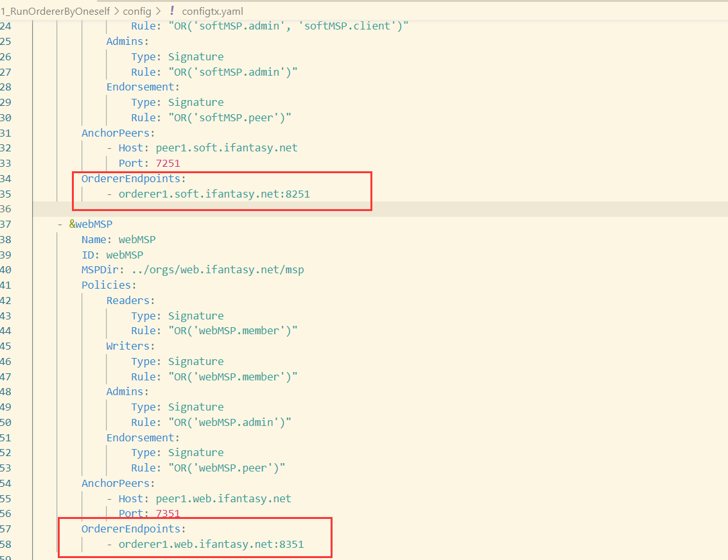Click 'Type: Signature' on line 26
Viewport: 728px width, 560px height.
[x=177, y=56]
